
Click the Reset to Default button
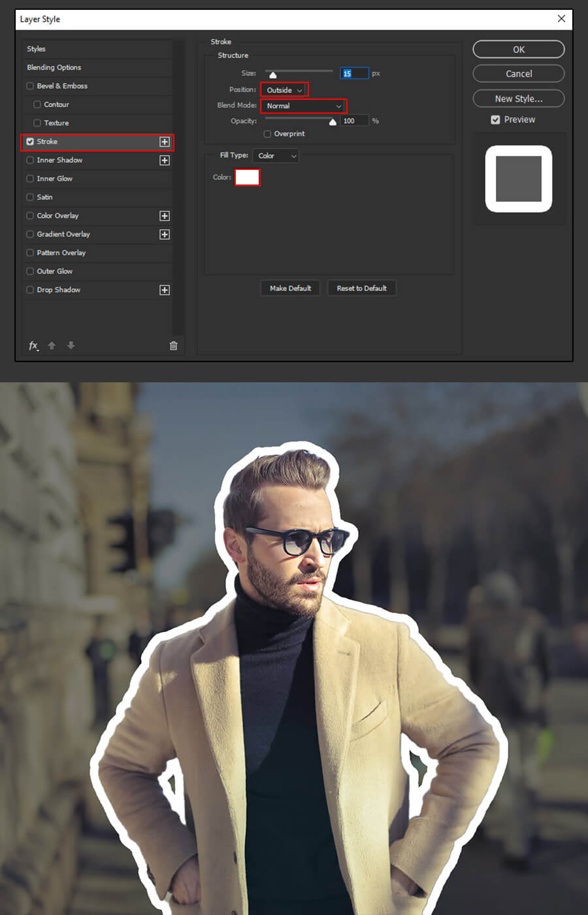(362, 288)
